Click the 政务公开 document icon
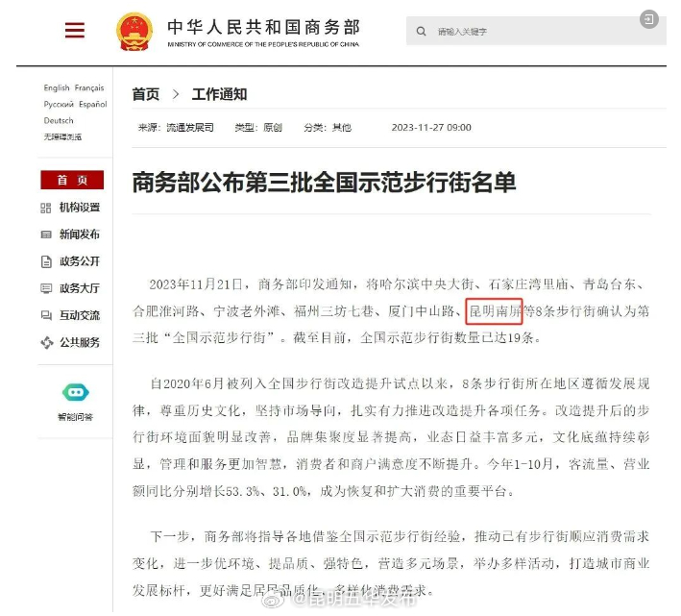The height and width of the screenshot is (616, 681). (x=46, y=262)
